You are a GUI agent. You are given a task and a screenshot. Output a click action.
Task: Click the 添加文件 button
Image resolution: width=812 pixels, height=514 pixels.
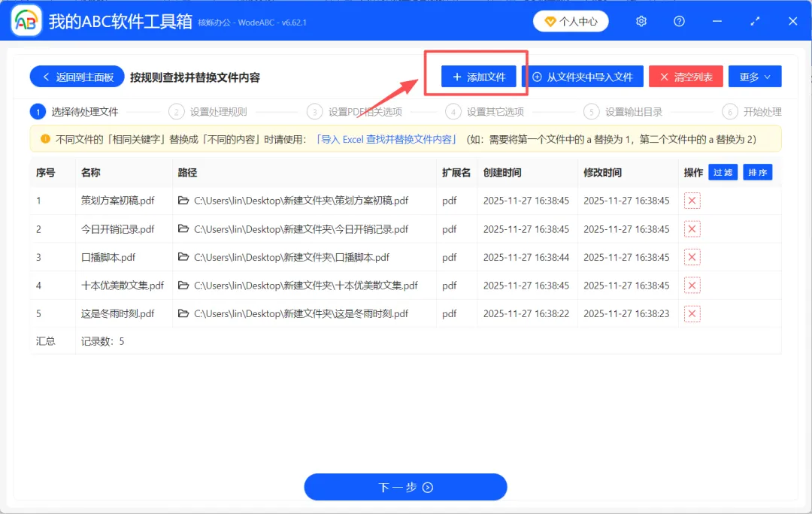coord(478,77)
